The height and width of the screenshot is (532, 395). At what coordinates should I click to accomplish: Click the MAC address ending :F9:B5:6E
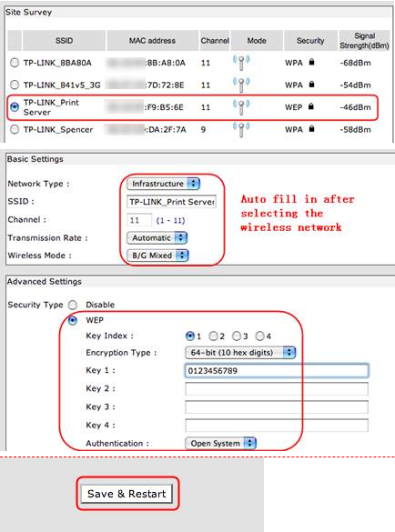[146, 107]
